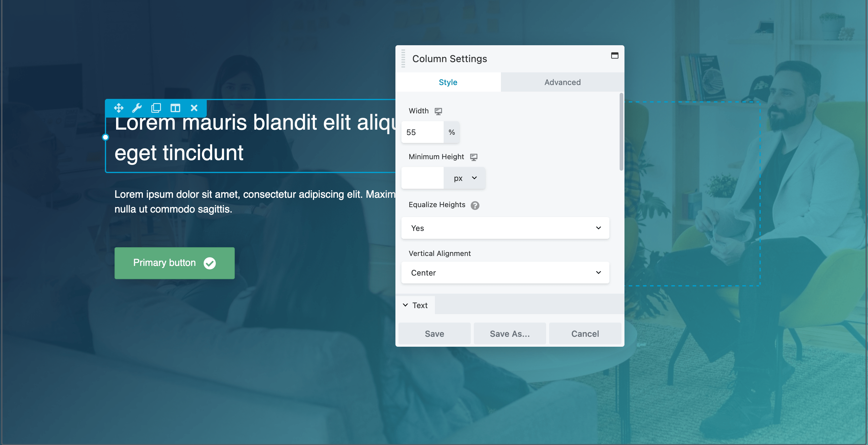The width and height of the screenshot is (868, 445).
Task: Click the column resize icon on toolbar
Action: point(175,107)
